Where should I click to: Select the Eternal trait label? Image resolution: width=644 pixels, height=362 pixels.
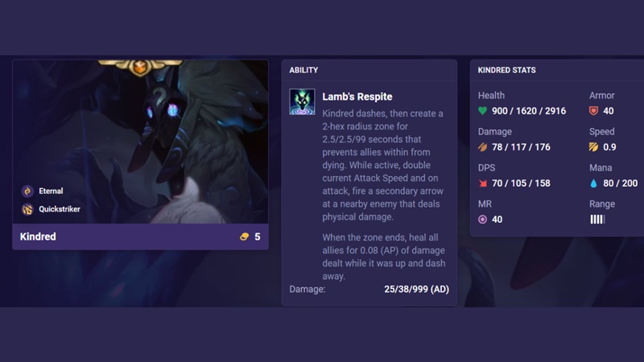(x=51, y=191)
